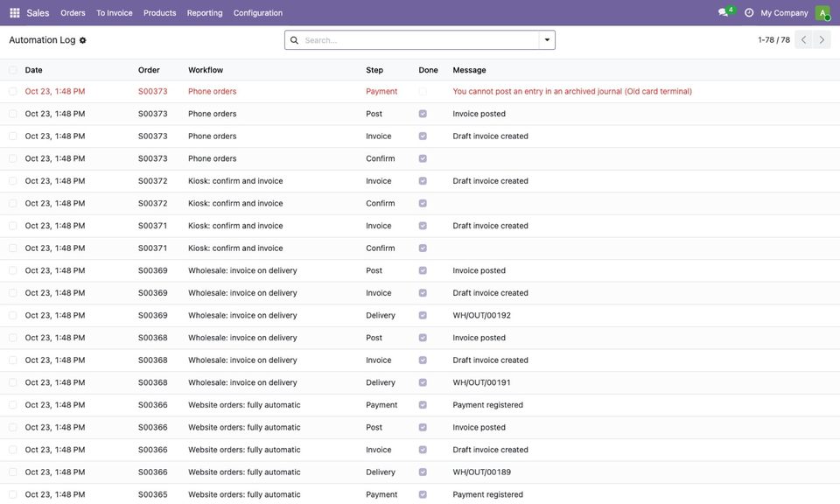
Task: Sort the list by Workflow column
Action: coord(206,70)
